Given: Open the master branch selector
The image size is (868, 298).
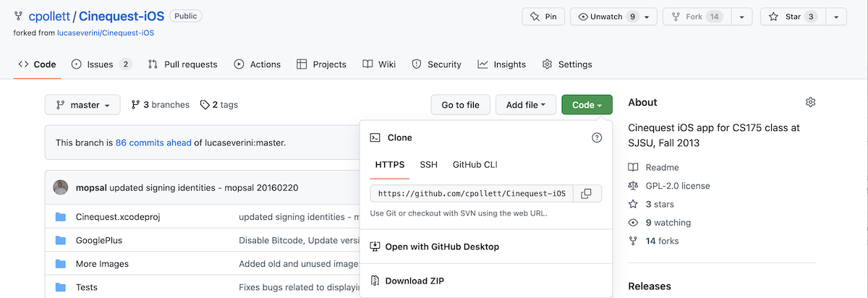Looking at the screenshot, I should coord(82,105).
